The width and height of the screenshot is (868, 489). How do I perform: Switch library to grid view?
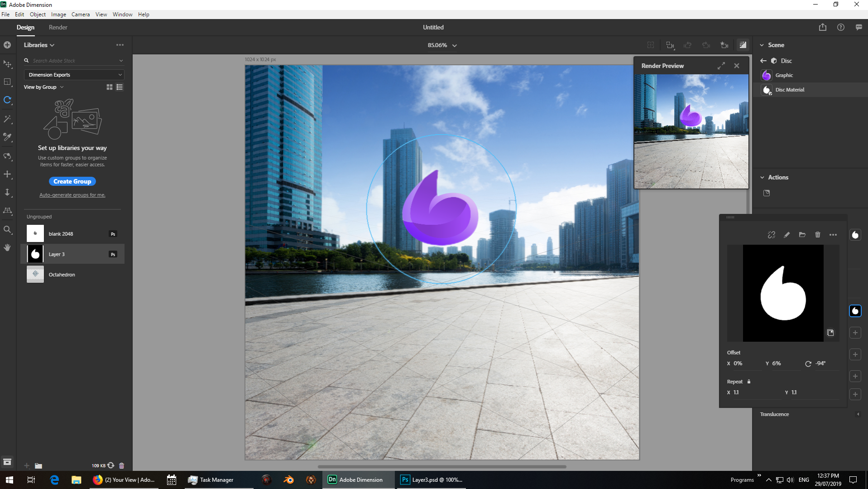click(109, 87)
